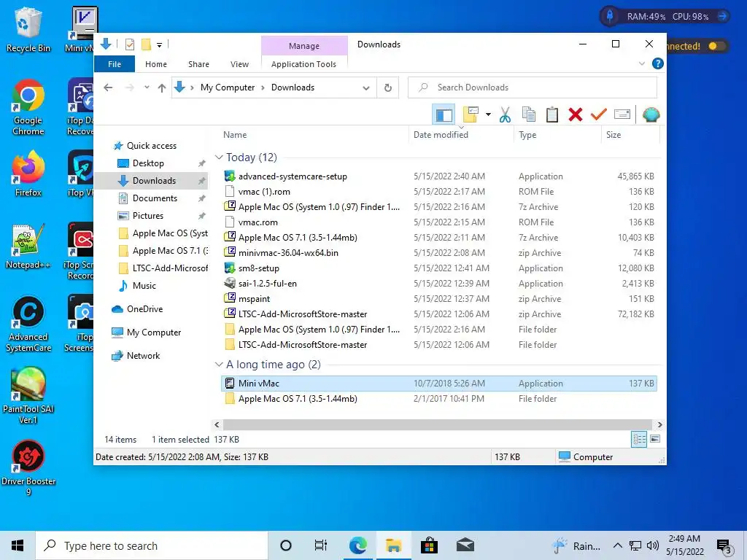The width and height of the screenshot is (747, 560).
Task: Click the Back navigation arrow
Action: click(108, 87)
